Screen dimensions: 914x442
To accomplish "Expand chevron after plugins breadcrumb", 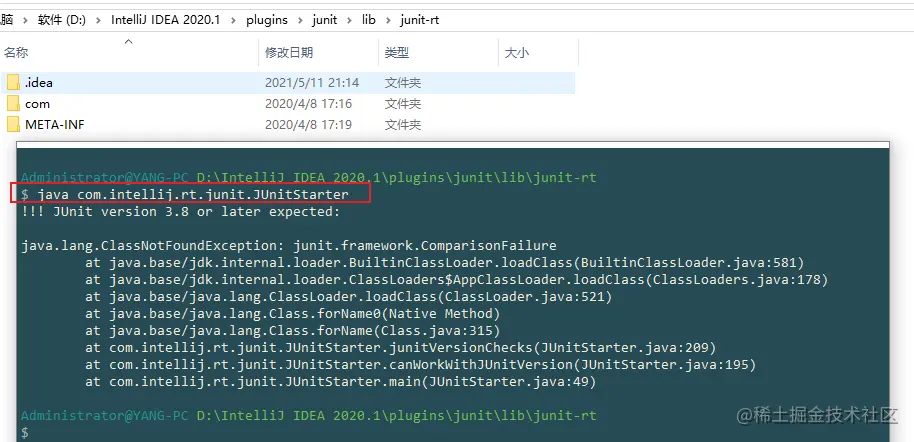I will point(301,20).
